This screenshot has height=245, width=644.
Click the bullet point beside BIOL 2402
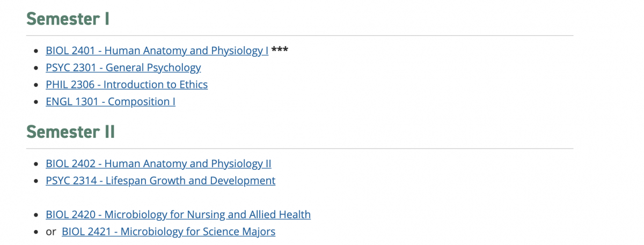(x=36, y=164)
